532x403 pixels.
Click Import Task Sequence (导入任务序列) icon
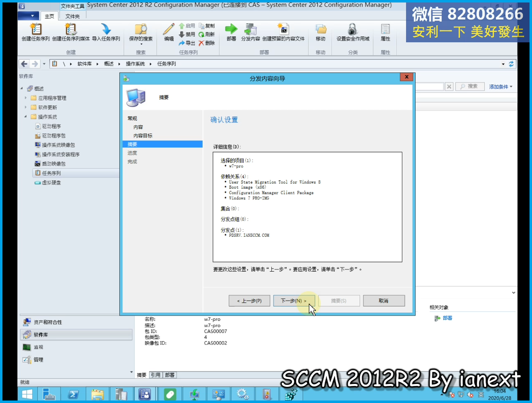(x=106, y=32)
